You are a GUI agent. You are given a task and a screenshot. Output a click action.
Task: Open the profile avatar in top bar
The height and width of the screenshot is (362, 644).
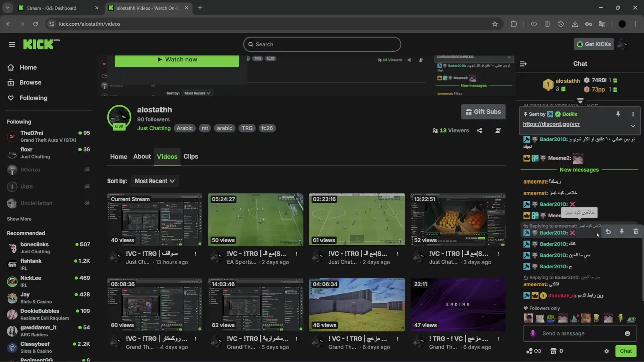pyautogui.click(x=623, y=44)
